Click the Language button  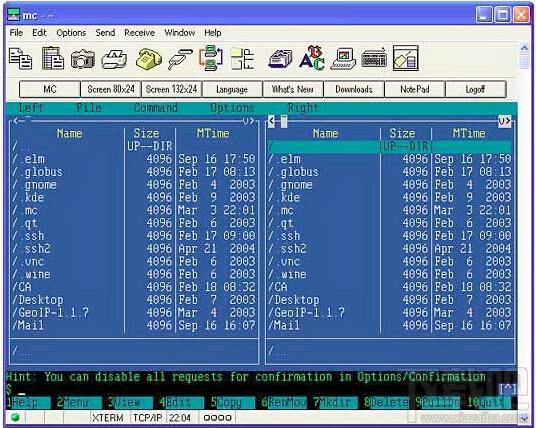pyautogui.click(x=232, y=89)
